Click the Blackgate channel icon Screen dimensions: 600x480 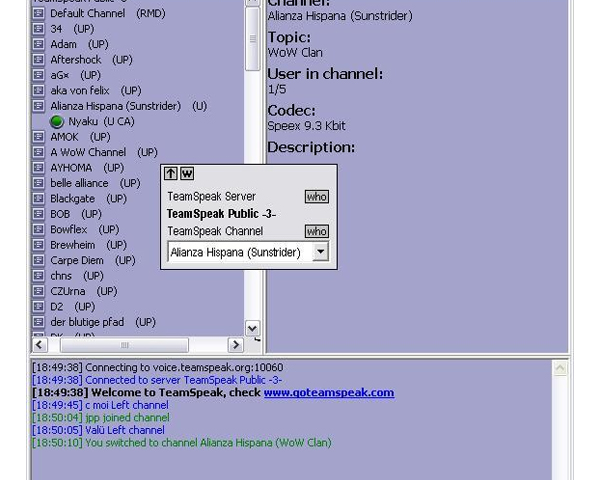(x=38, y=199)
